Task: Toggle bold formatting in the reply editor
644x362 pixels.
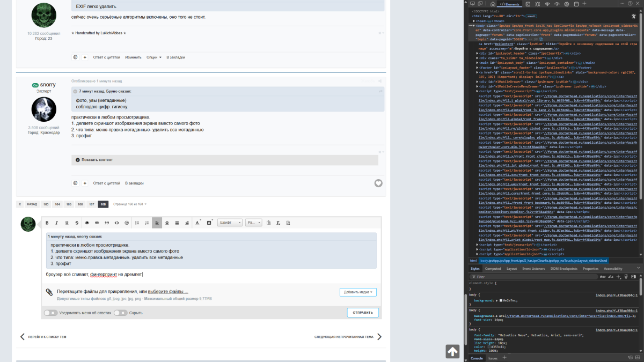Action: pos(47,223)
